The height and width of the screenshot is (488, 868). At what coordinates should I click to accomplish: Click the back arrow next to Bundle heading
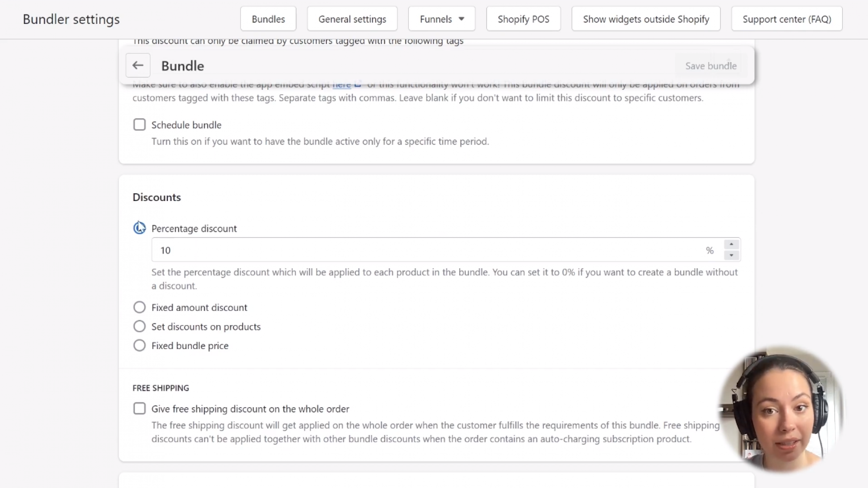click(138, 65)
